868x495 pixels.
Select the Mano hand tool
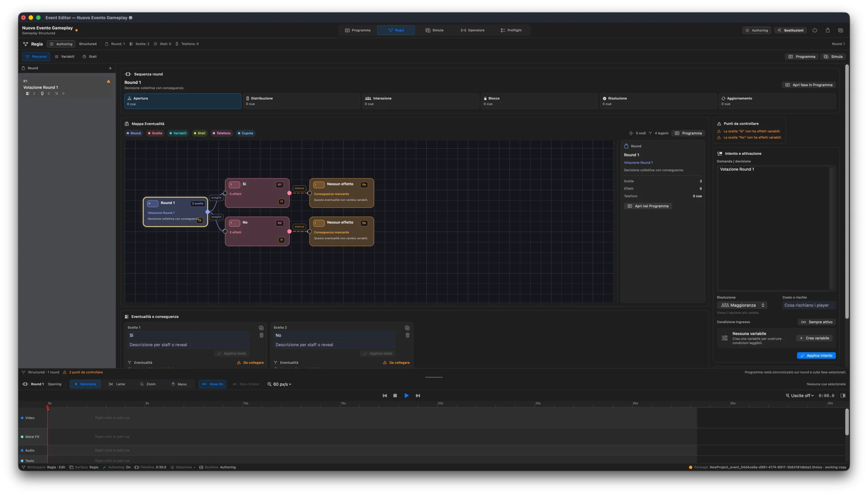[x=179, y=384]
